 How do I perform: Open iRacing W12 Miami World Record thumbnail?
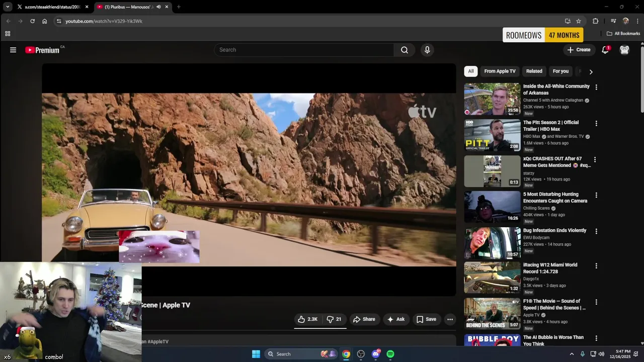tap(492, 278)
